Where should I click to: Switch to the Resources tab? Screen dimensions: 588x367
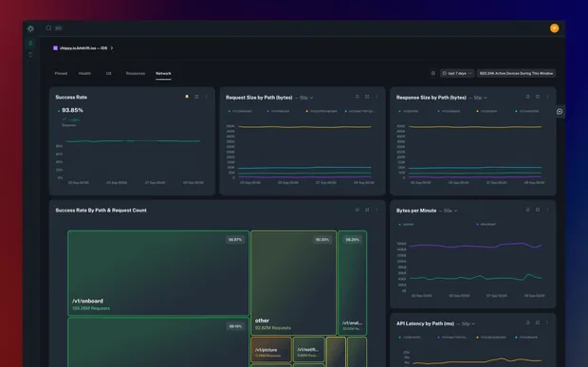point(136,73)
